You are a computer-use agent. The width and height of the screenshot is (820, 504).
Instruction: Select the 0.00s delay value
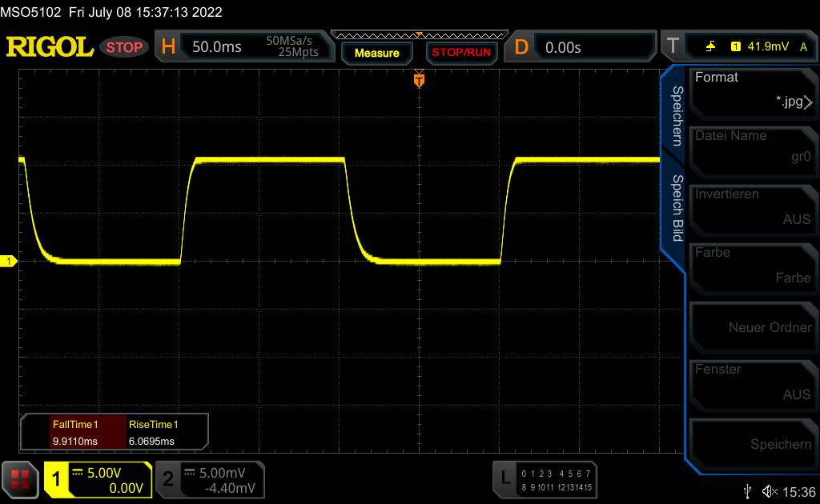(x=563, y=47)
